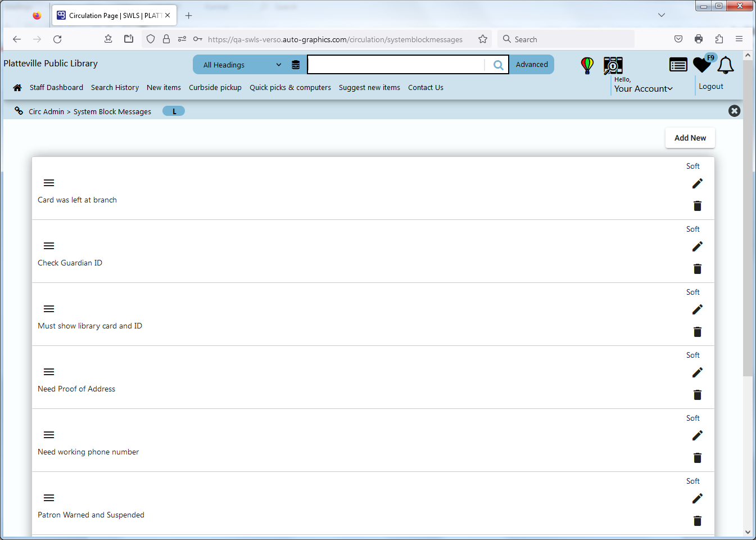756x540 pixels.
Task: Edit the 'Patron Warned and Suspended' message
Action: pyautogui.click(x=698, y=498)
